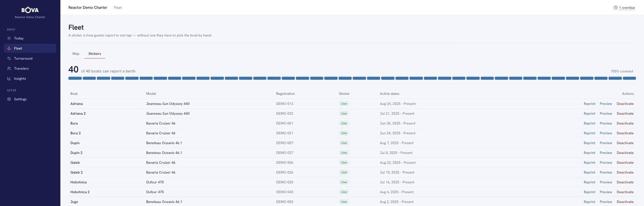Click the Active dates column header
The width and height of the screenshot is (644, 206).
(x=390, y=94)
